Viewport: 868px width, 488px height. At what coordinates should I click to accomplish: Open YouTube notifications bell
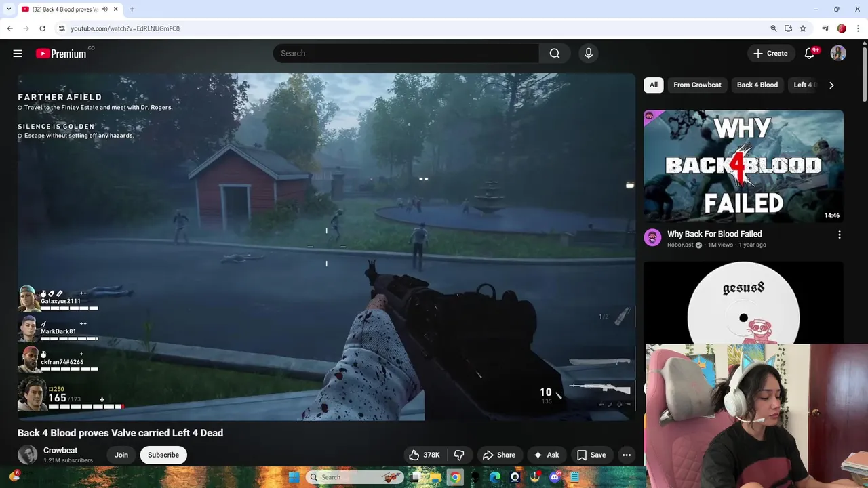click(x=810, y=54)
